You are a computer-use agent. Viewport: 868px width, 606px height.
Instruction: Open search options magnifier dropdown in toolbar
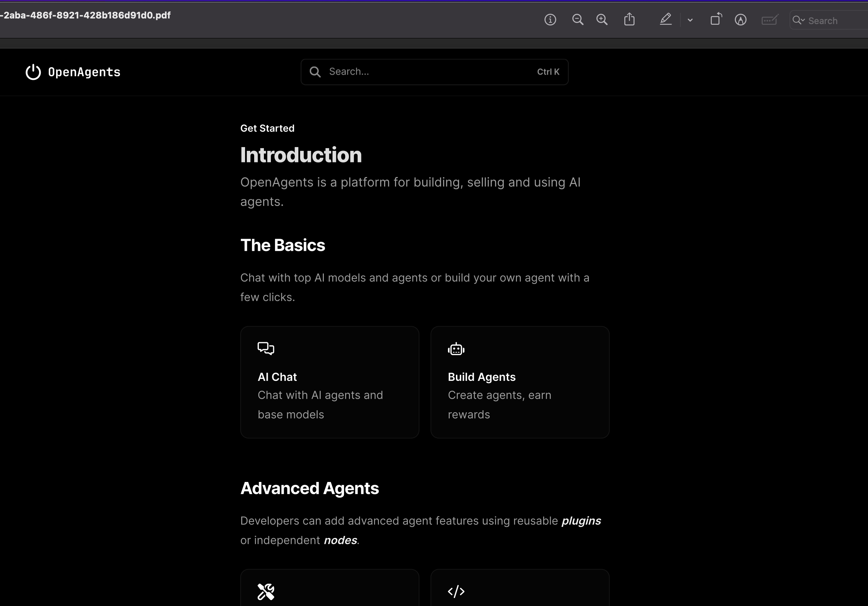tap(798, 21)
